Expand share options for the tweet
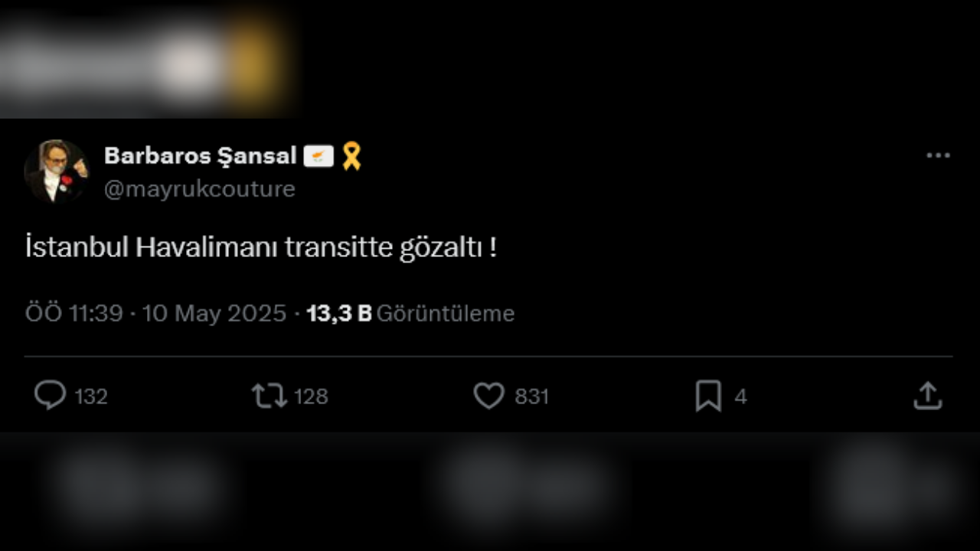Screen dimensions: 980x551 927,396
